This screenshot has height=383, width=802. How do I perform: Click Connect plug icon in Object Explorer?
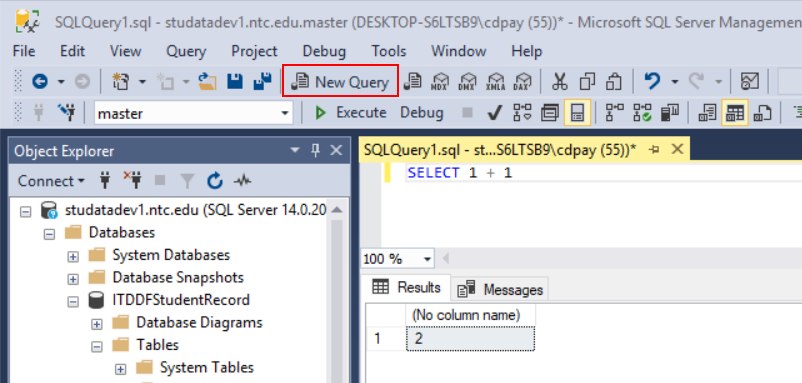(105, 181)
